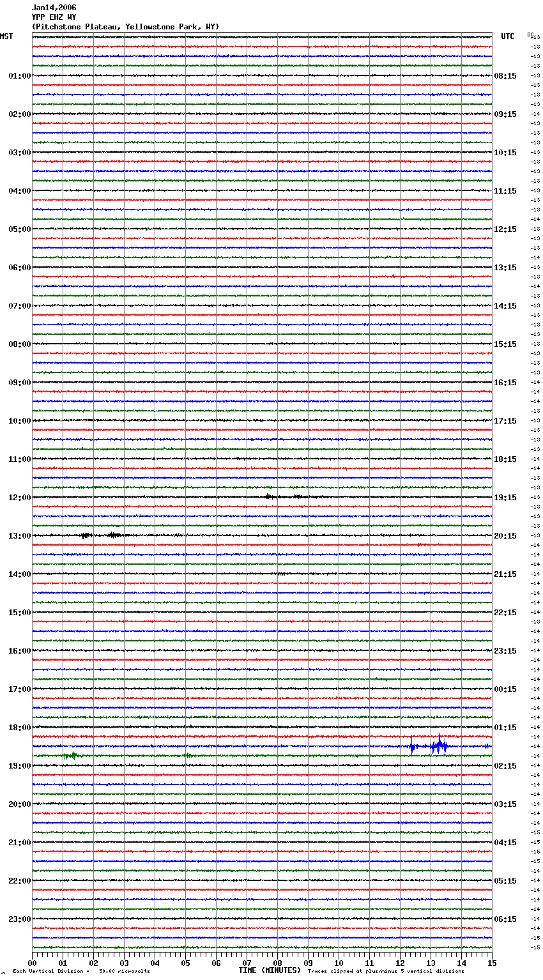Click the 13:15 UTC time label
Screen dimensions: 543x980
point(505,268)
